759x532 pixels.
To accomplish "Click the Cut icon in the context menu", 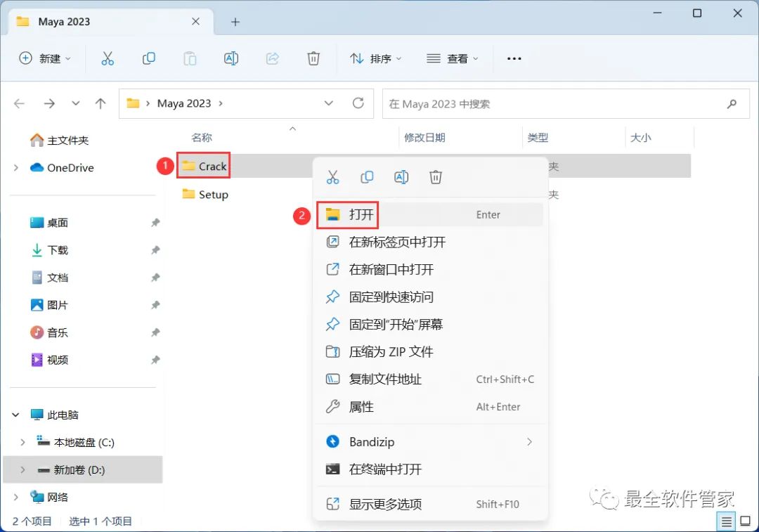I will point(332,177).
